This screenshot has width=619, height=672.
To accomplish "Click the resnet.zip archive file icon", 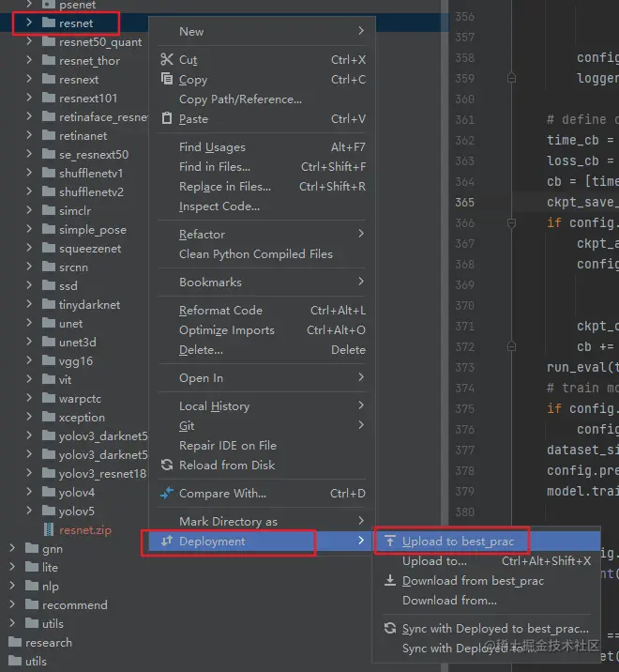I will [x=49, y=529].
